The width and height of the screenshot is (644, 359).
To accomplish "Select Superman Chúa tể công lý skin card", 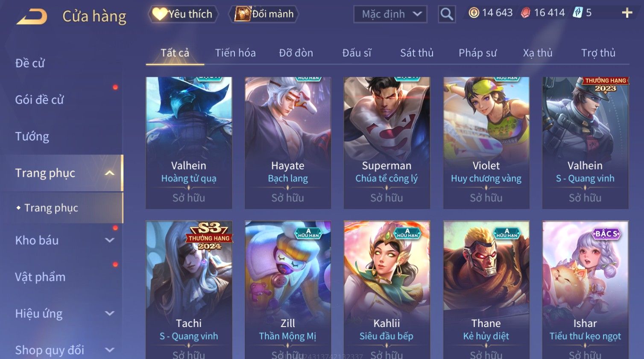I will coord(386,143).
